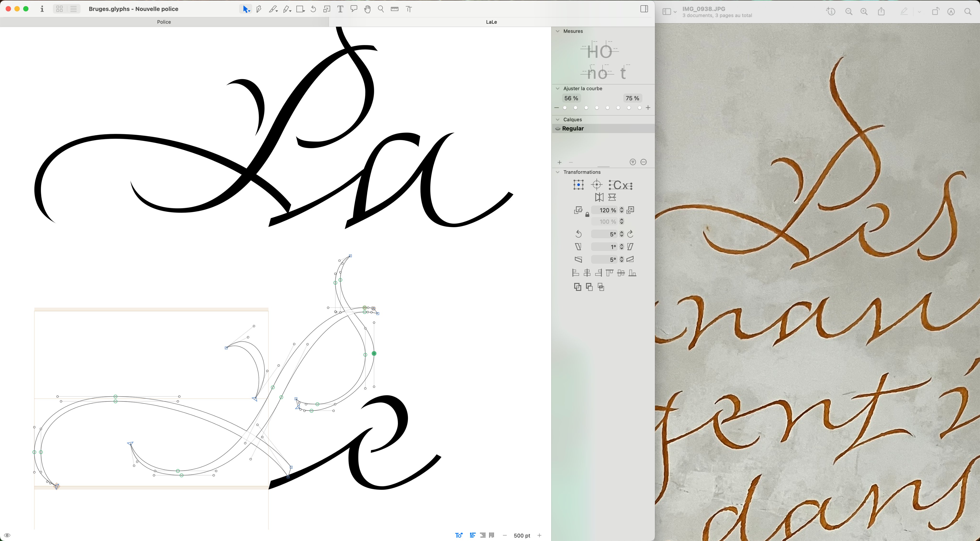Add a new layer with plus button
The image size is (980, 541).
[x=560, y=163]
